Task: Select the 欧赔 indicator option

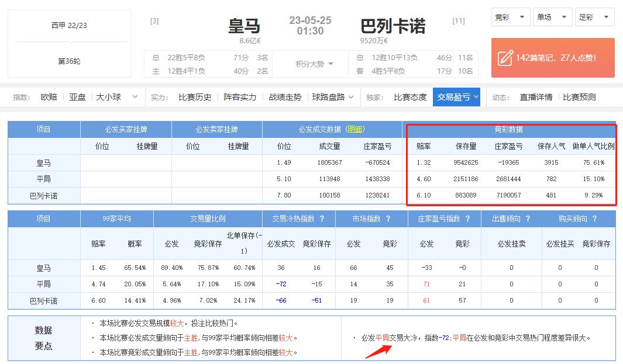Action: point(48,98)
